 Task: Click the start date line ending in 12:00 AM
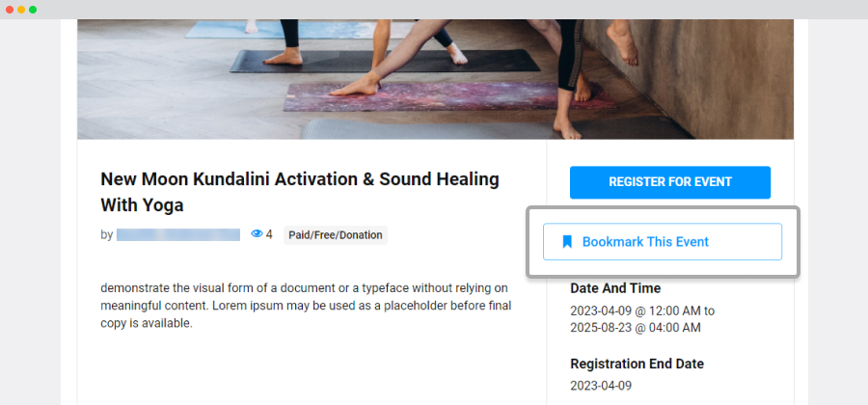640,310
